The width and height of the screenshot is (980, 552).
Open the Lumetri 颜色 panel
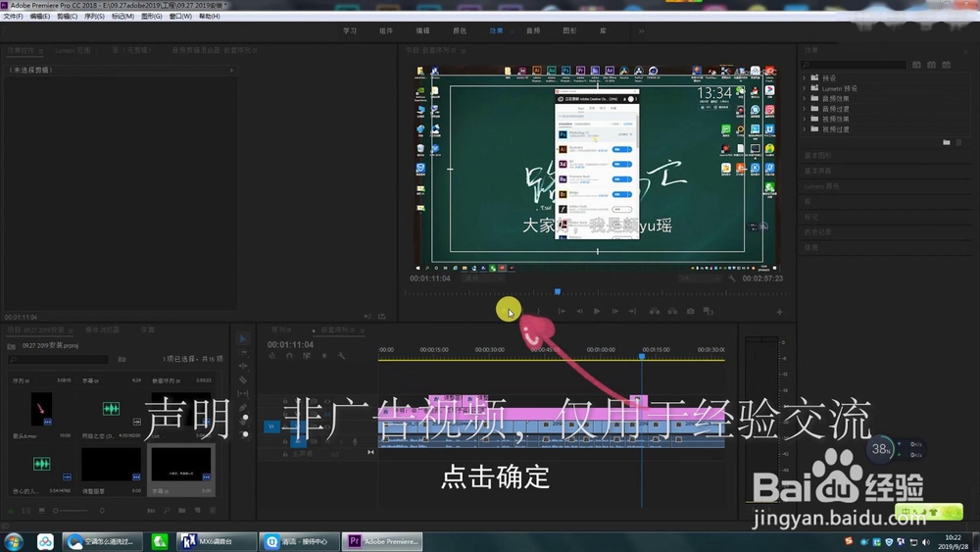coord(821,186)
